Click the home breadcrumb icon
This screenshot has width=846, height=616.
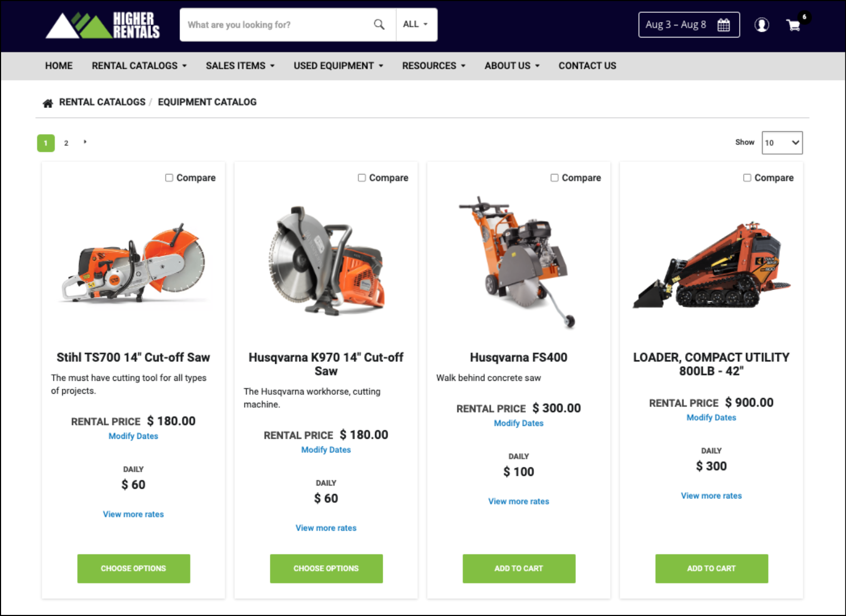click(48, 103)
